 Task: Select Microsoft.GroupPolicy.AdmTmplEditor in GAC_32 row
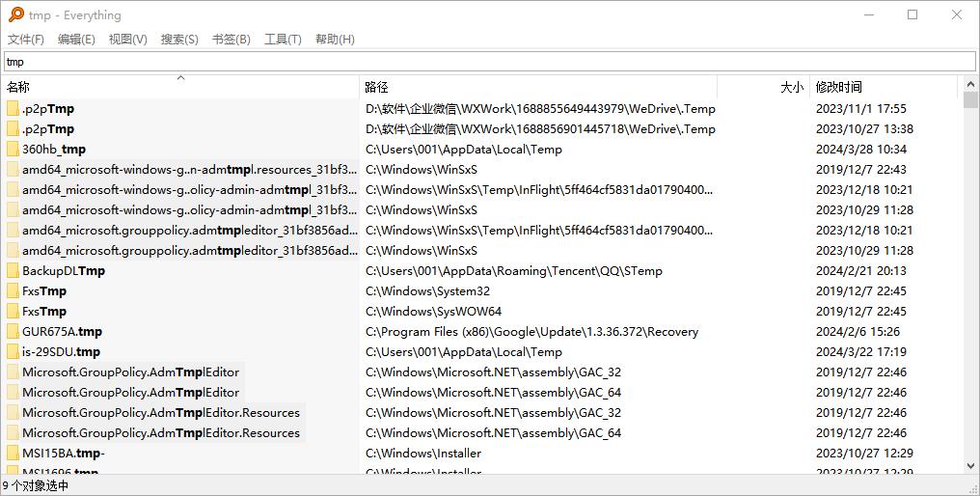[x=130, y=372]
